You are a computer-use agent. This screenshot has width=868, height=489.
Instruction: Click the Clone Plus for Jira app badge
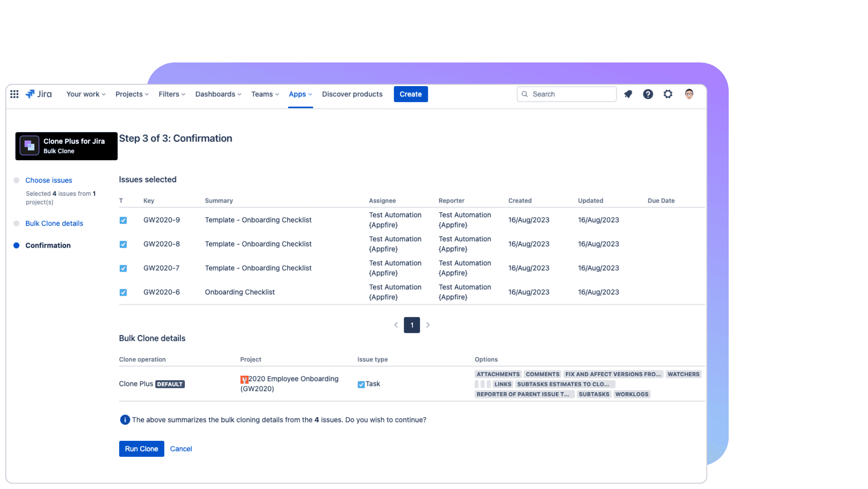click(x=66, y=146)
